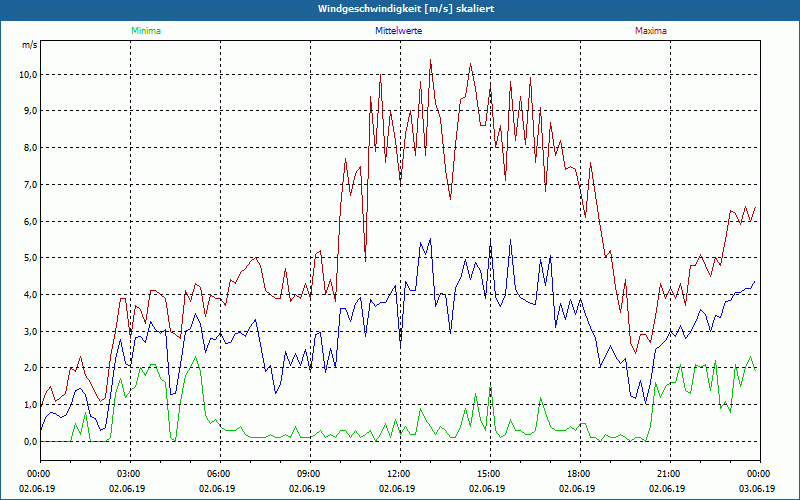
Task: Click the '12:00' time axis label
Action: click(x=400, y=474)
